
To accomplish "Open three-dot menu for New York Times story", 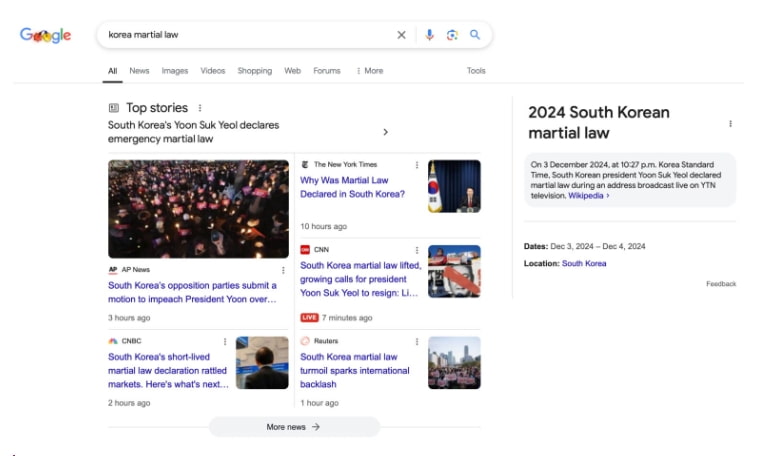I will pos(417,165).
